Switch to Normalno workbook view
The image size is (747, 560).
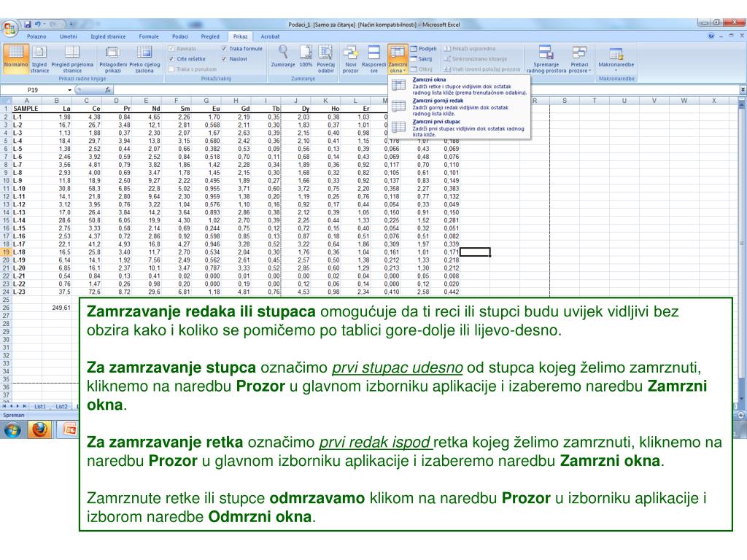point(16,58)
